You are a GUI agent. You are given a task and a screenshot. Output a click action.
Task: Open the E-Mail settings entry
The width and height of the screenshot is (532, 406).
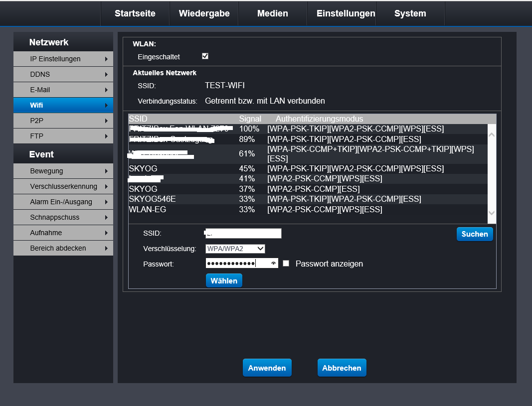(63, 90)
